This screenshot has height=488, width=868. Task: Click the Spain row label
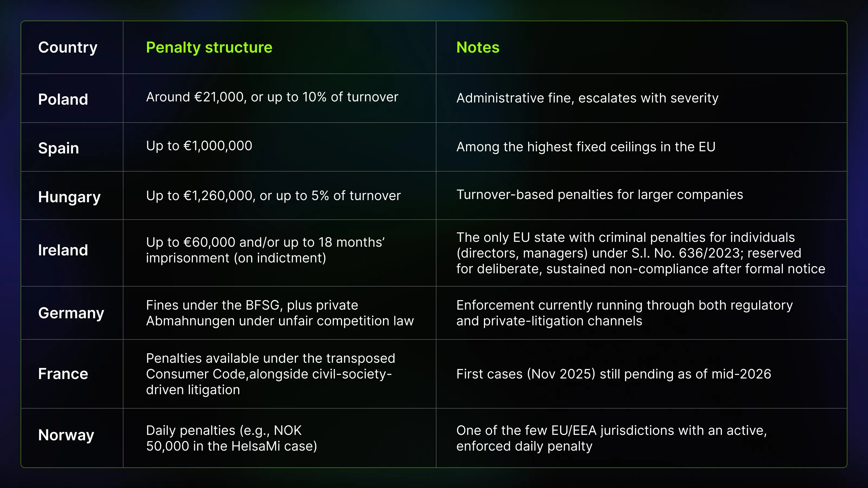click(x=59, y=148)
